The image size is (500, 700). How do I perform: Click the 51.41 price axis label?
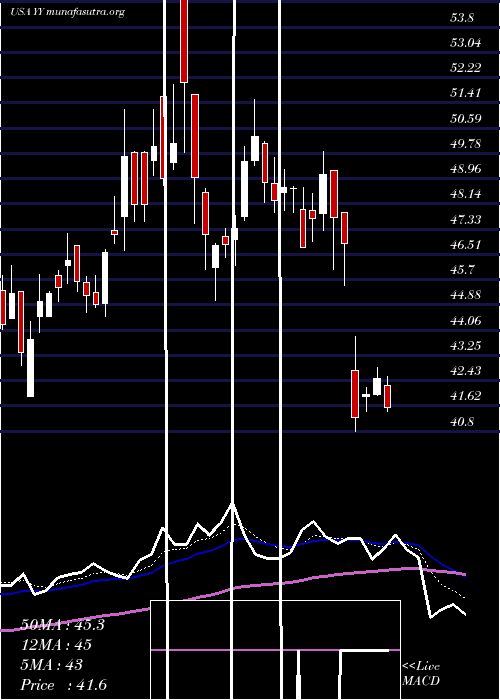point(466,93)
